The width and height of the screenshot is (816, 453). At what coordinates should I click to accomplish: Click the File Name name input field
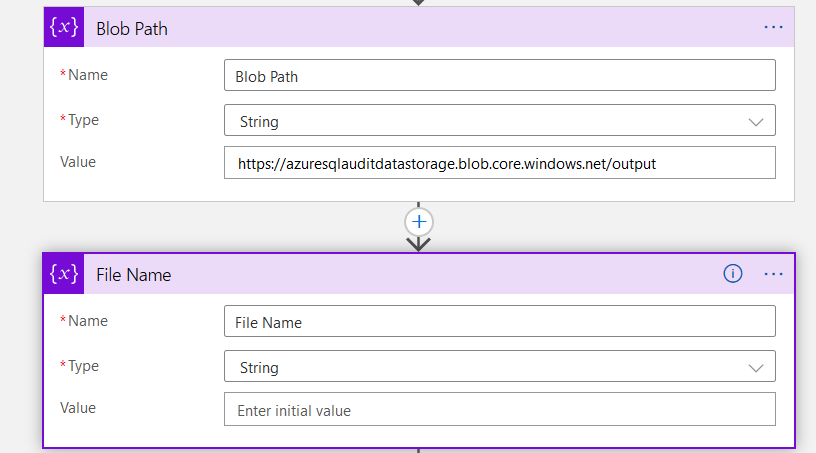point(499,322)
